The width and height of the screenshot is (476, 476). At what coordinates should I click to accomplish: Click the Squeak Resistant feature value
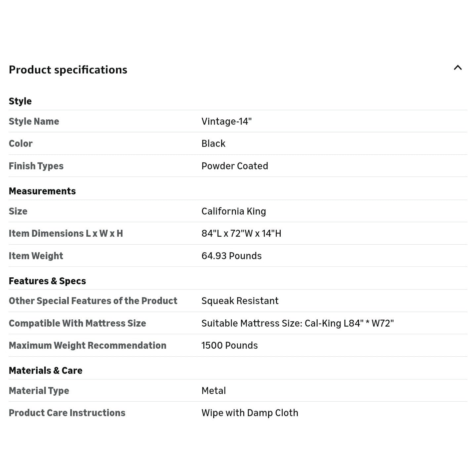coord(240,301)
